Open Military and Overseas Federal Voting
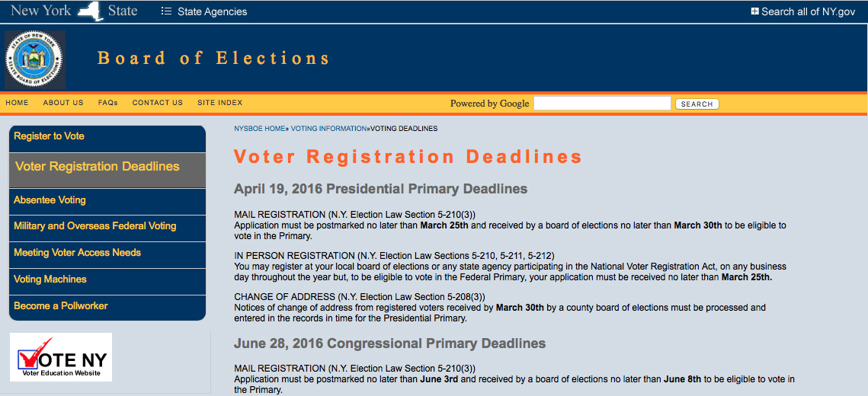The height and width of the screenshot is (396, 868). pos(95,226)
